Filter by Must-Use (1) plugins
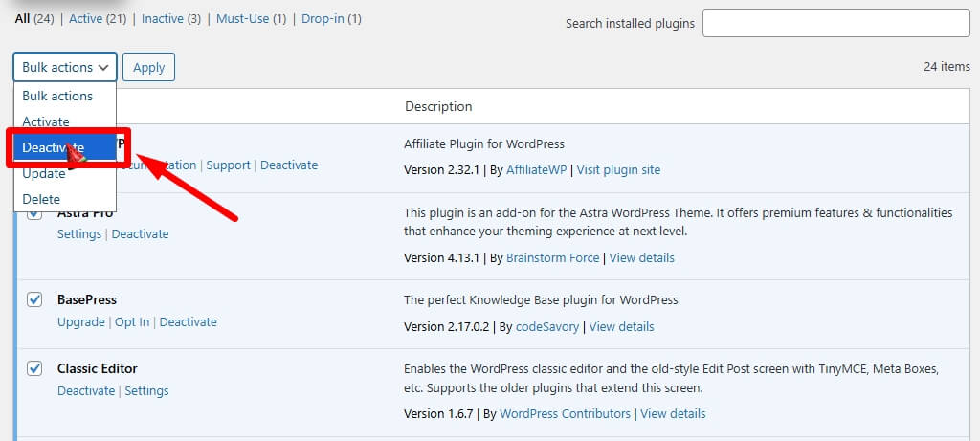The width and height of the screenshot is (980, 441). [252, 19]
